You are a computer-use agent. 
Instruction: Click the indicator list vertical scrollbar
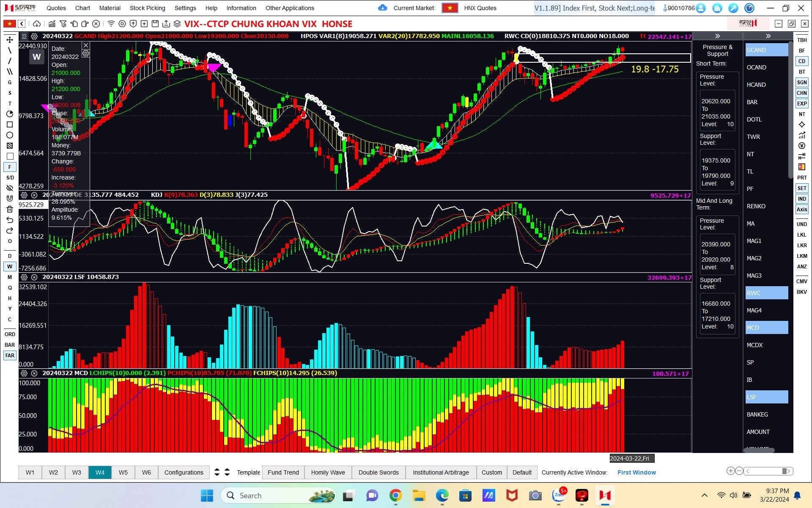[791, 110]
